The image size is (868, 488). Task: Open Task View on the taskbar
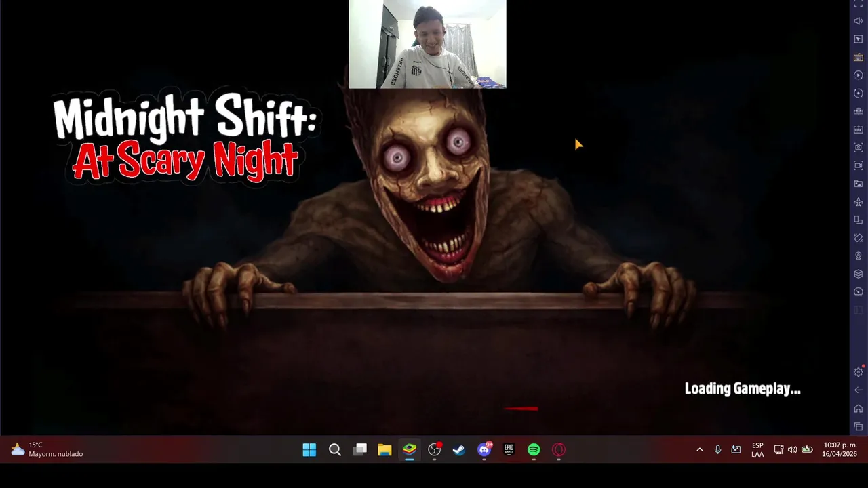pyautogui.click(x=359, y=450)
